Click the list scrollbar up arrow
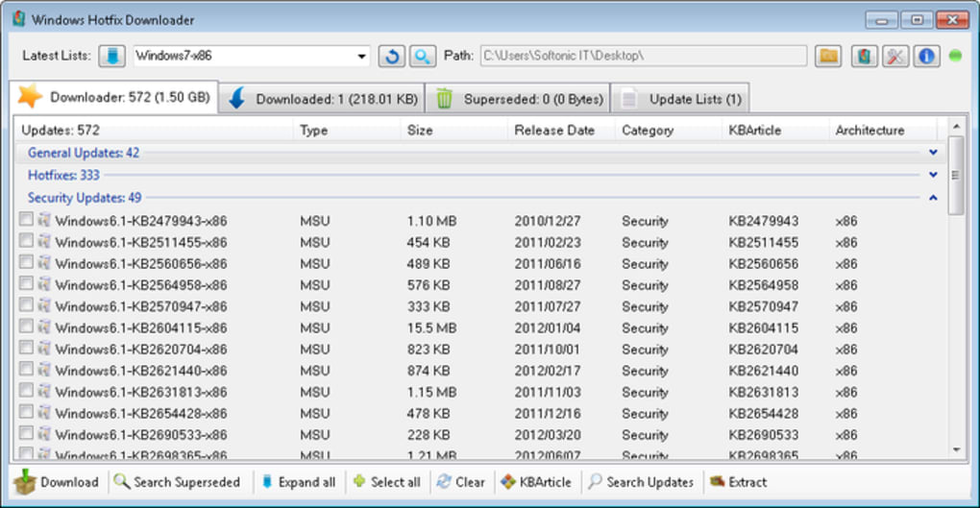 pyautogui.click(x=956, y=126)
